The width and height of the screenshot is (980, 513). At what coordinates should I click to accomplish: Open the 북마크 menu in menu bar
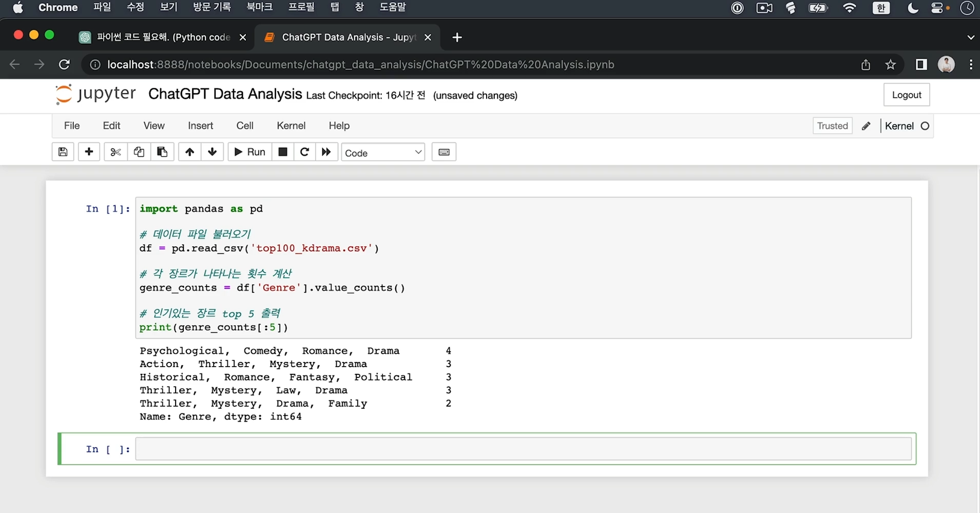pos(259,7)
